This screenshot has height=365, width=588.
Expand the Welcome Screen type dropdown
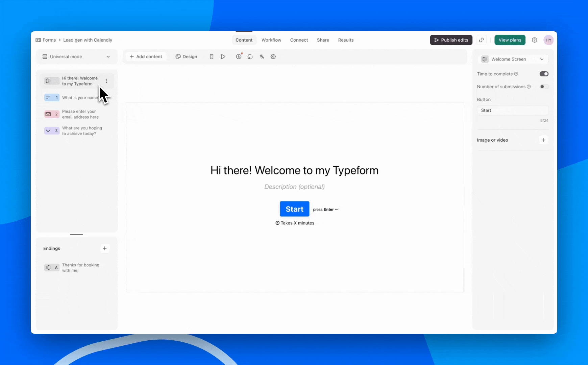(x=541, y=59)
